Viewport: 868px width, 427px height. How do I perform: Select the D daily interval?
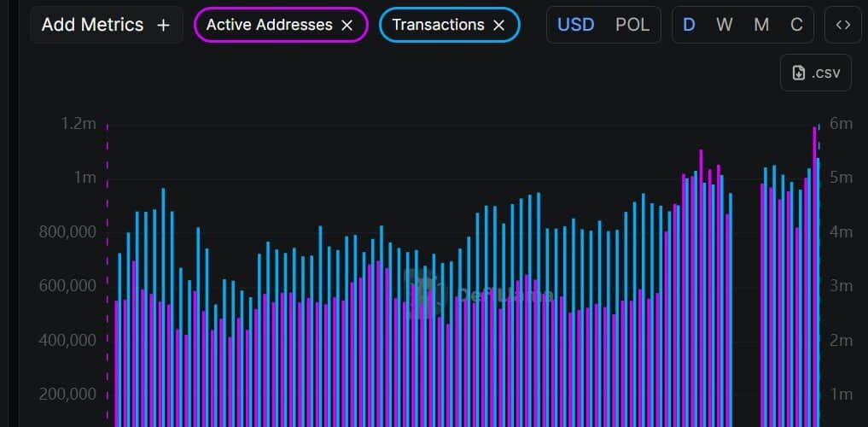pos(689,25)
